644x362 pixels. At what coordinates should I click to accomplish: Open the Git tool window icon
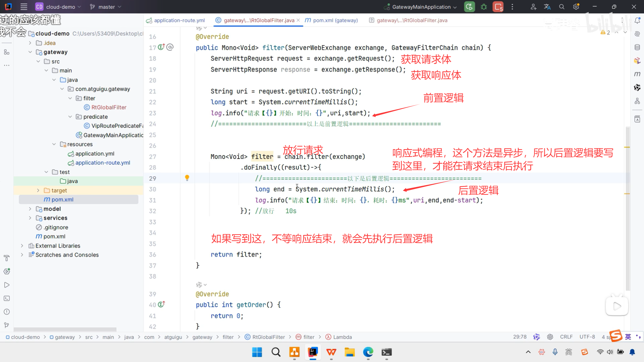click(7, 325)
